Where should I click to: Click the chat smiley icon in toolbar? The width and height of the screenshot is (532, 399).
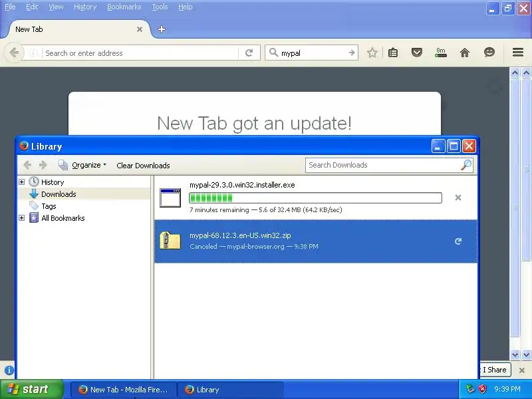point(489,53)
